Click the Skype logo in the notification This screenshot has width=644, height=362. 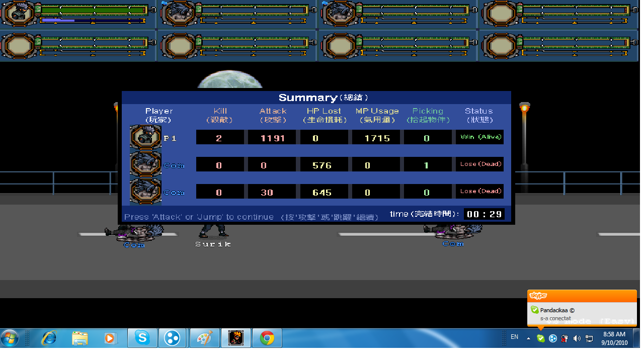pyautogui.click(x=538, y=296)
